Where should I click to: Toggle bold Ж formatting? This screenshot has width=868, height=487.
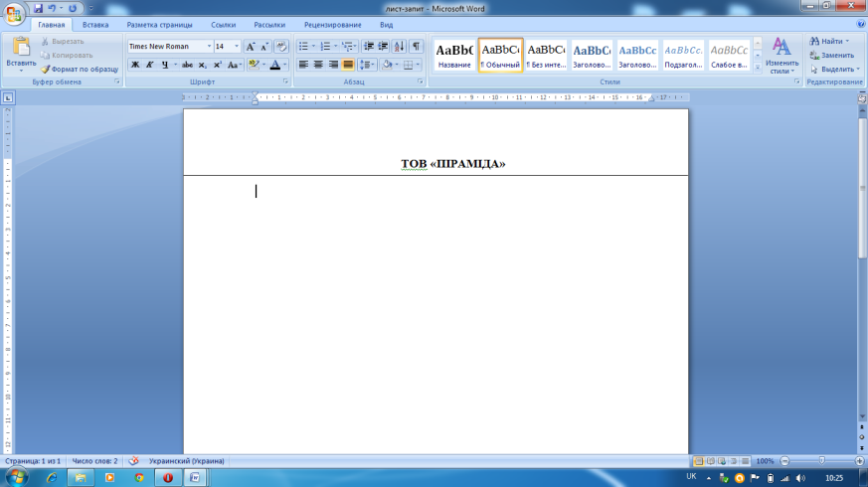(135, 65)
